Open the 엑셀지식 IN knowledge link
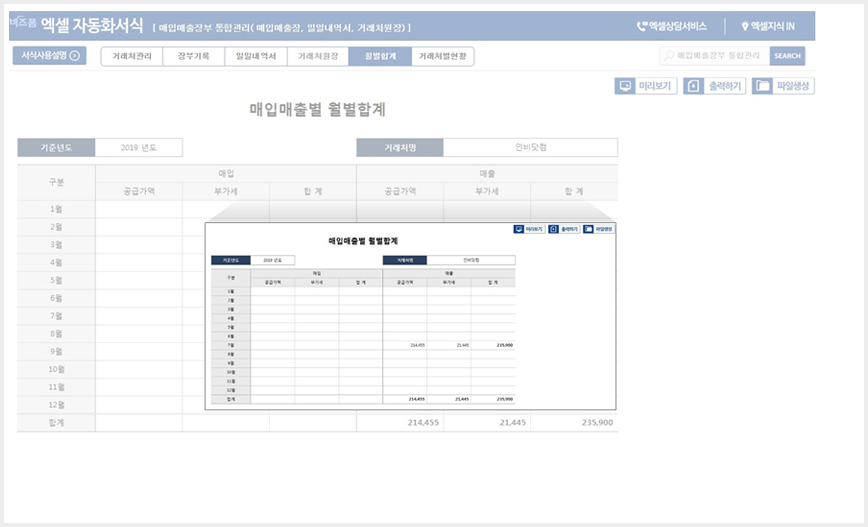Screen dimensions: 868x527 (768, 26)
